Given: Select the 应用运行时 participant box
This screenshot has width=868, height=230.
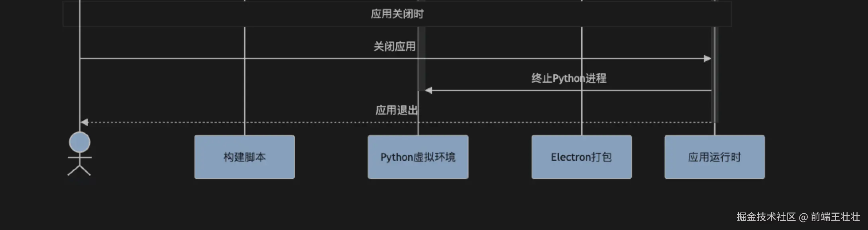Looking at the screenshot, I should (715, 157).
